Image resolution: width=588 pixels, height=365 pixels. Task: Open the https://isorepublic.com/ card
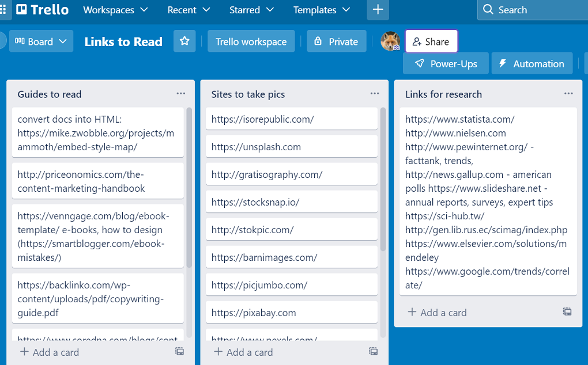[x=291, y=119]
